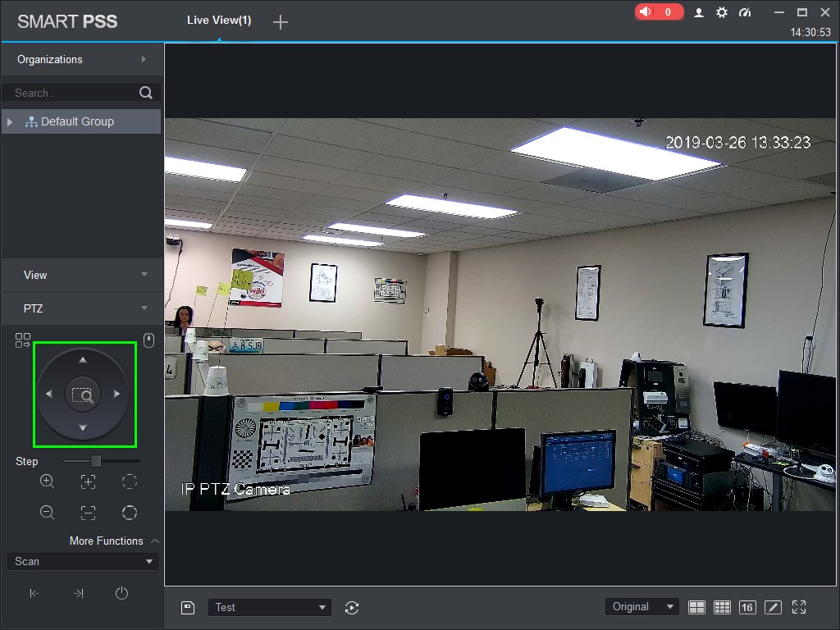
Task: Open custom layout edit icon
Action: click(x=773, y=607)
